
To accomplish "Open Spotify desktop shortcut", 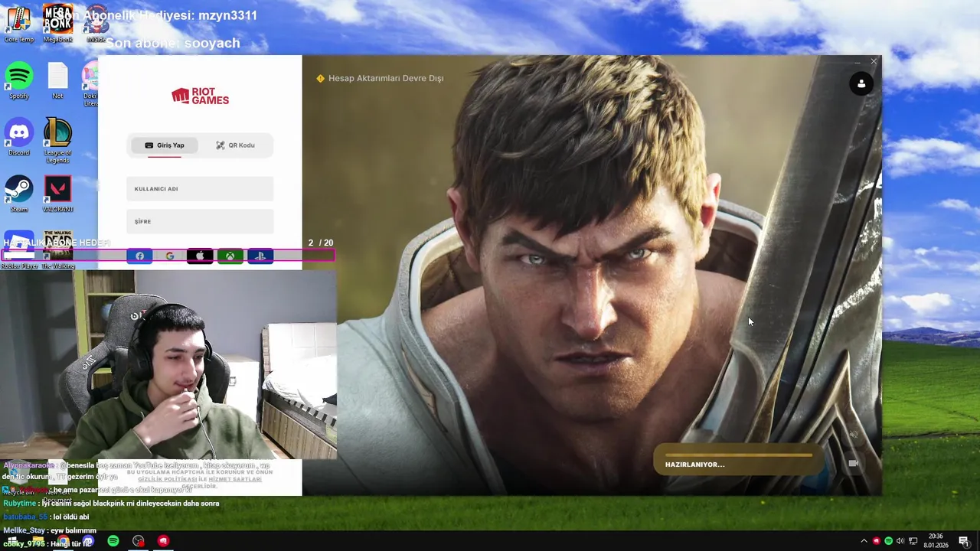I will (x=19, y=80).
